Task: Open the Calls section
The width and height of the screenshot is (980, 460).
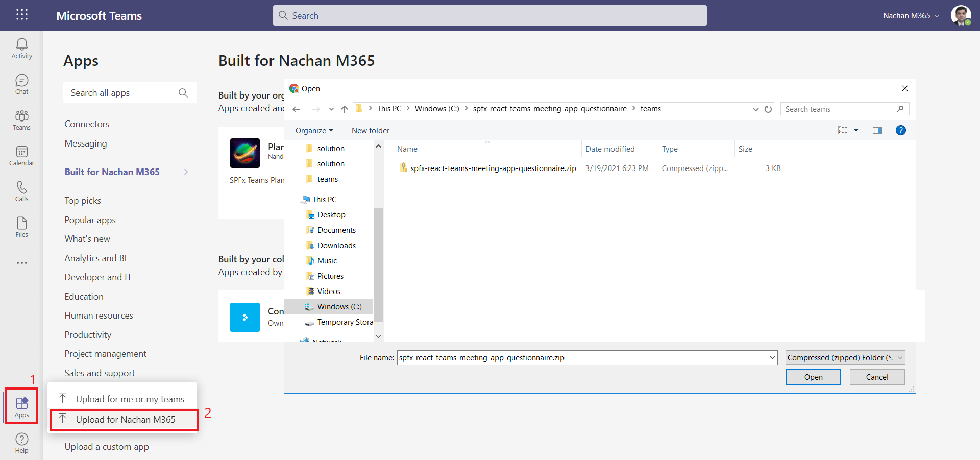Action: 21,190
